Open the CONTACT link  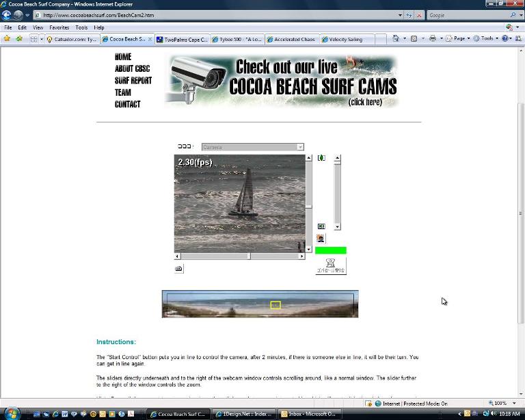[128, 104]
